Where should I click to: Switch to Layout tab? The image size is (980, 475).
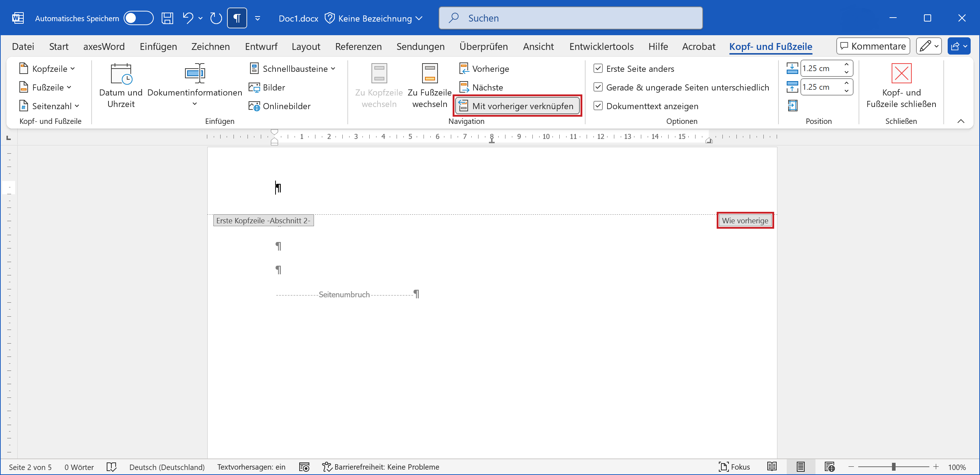pyautogui.click(x=306, y=46)
